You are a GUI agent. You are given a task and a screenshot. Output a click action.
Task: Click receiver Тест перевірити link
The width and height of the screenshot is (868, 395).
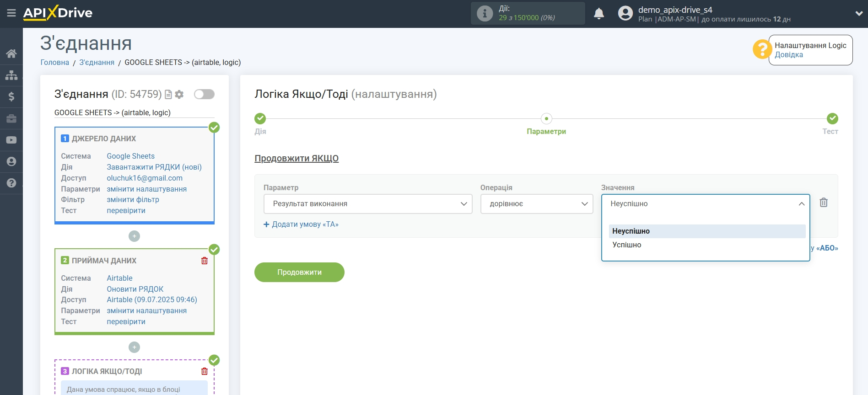[126, 322]
